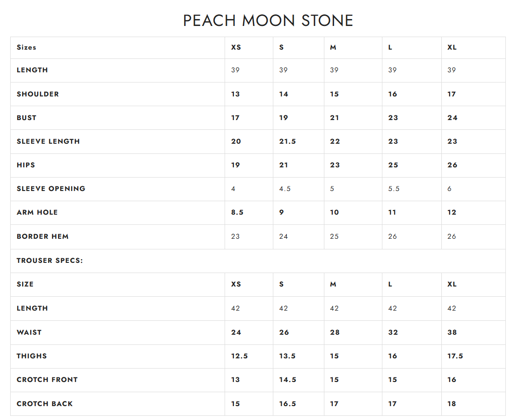Click the CROTCH BACK row label

[45, 404]
